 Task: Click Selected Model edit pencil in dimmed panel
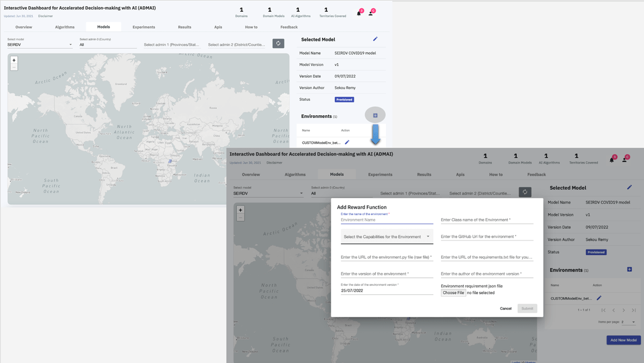629,187
